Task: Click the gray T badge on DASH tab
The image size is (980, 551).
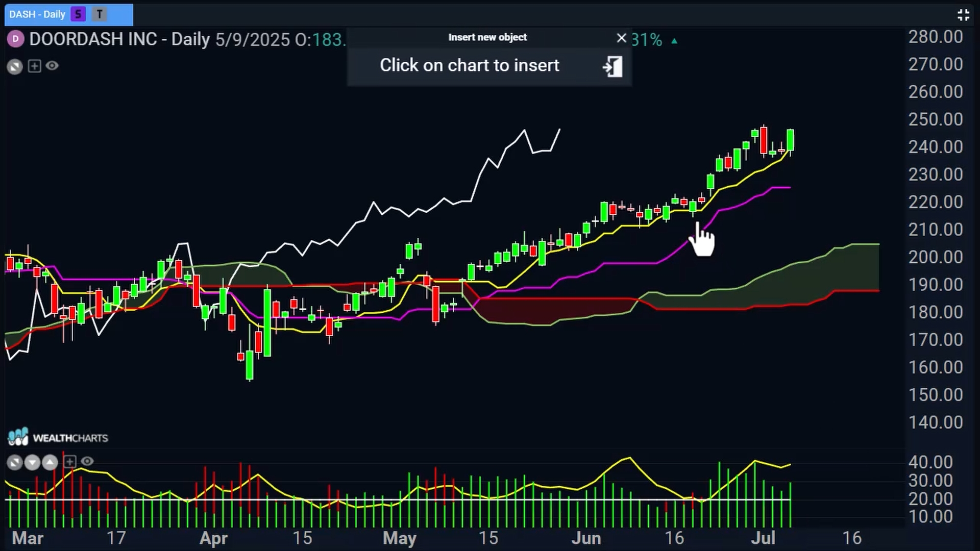Action: tap(100, 14)
